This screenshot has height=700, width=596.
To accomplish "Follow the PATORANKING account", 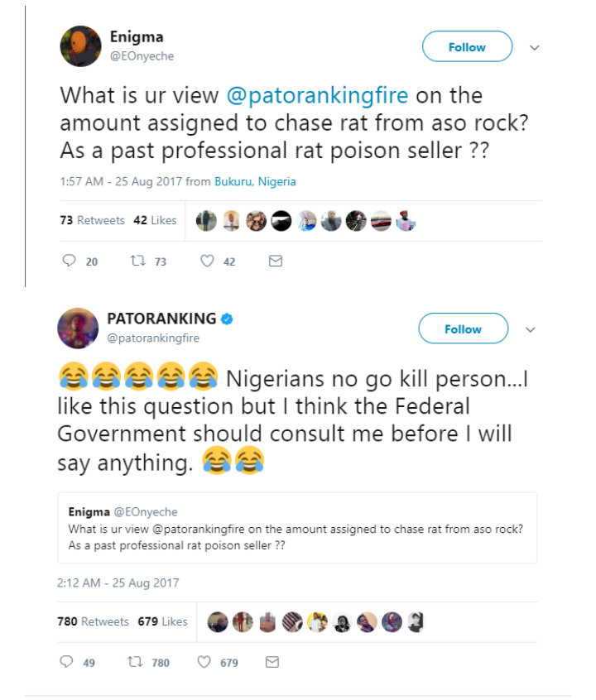I will [463, 328].
